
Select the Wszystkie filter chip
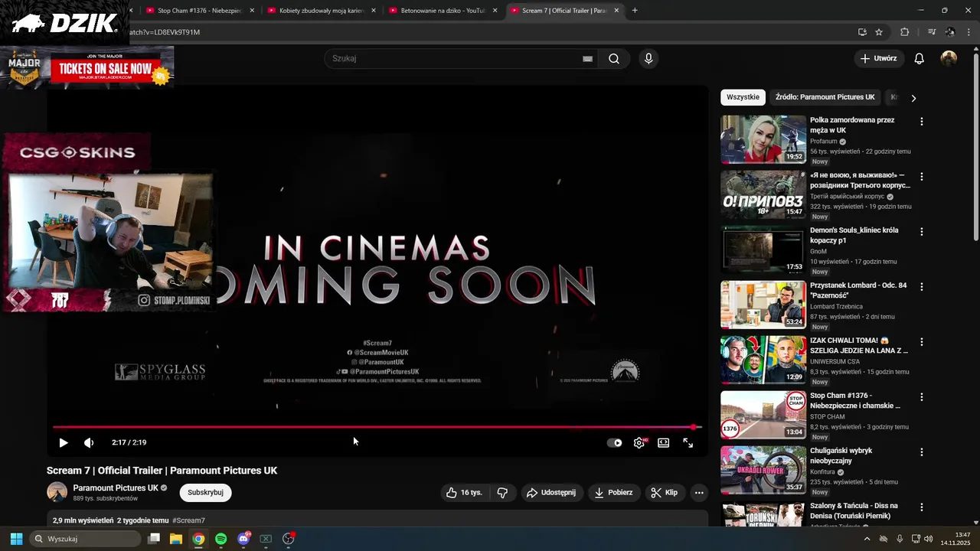click(x=743, y=97)
